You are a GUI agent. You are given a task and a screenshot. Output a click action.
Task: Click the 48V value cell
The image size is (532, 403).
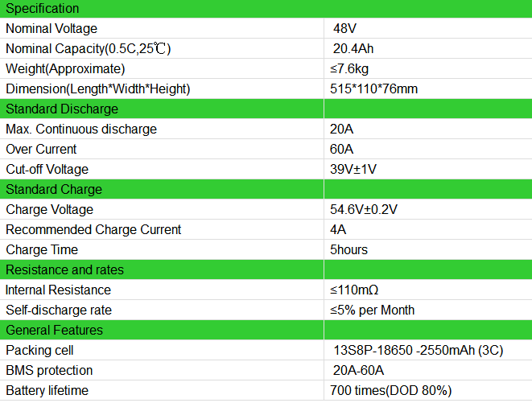coord(428,28)
